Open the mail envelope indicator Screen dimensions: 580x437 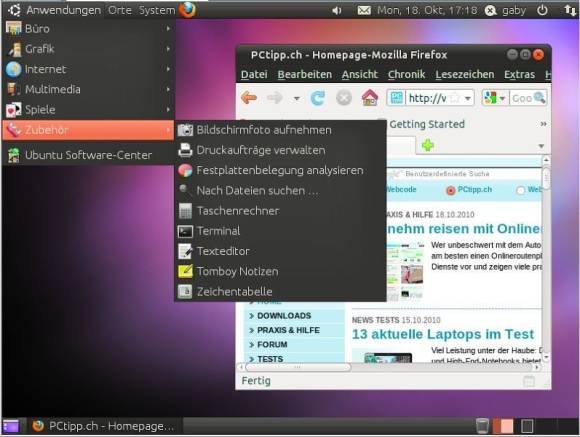coord(364,10)
